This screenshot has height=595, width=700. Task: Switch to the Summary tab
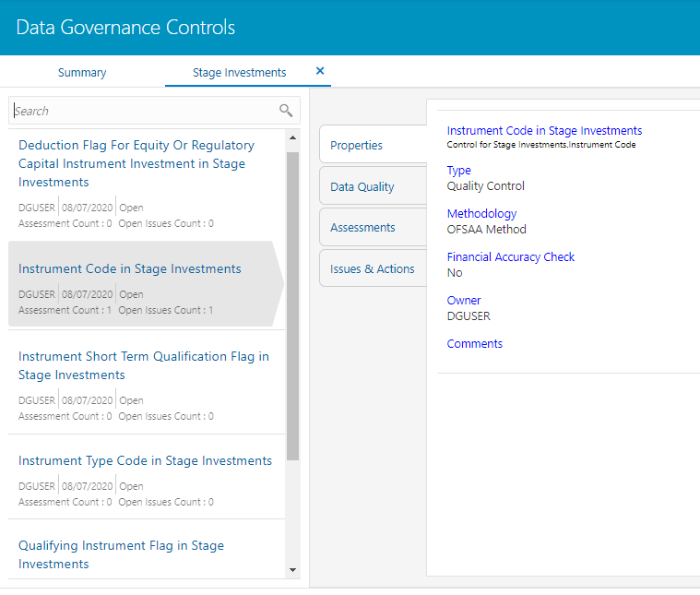click(x=82, y=72)
